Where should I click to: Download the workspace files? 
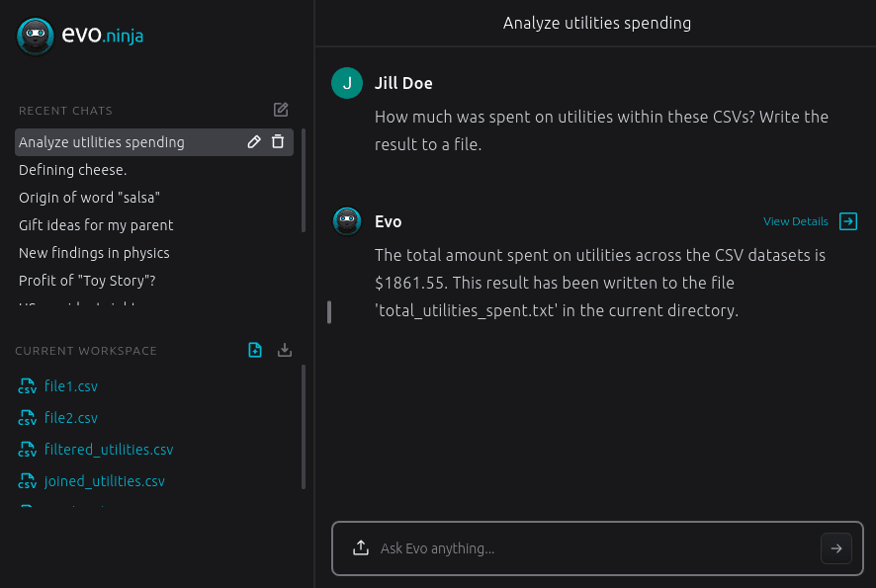285,350
